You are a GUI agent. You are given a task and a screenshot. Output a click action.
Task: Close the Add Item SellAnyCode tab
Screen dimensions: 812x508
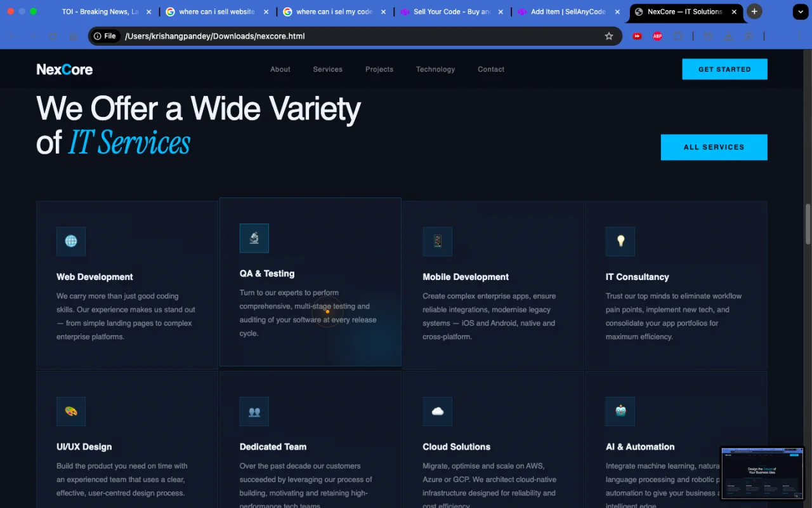pyautogui.click(x=618, y=11)
